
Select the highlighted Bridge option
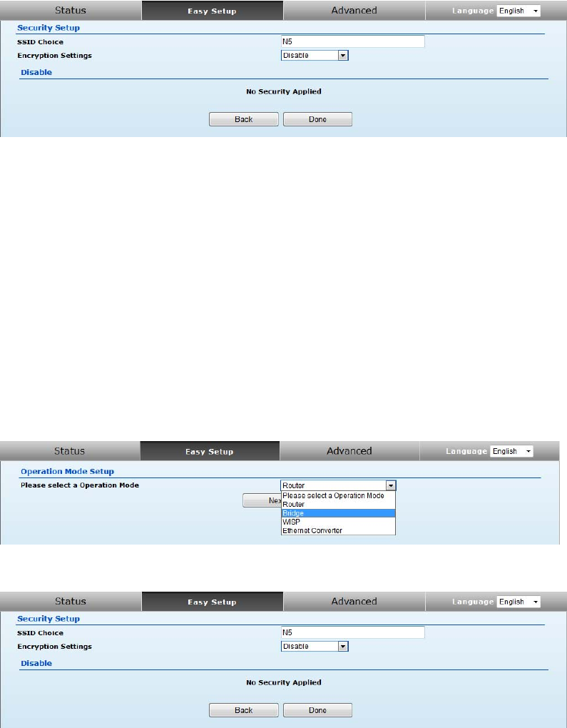[338, 513]
